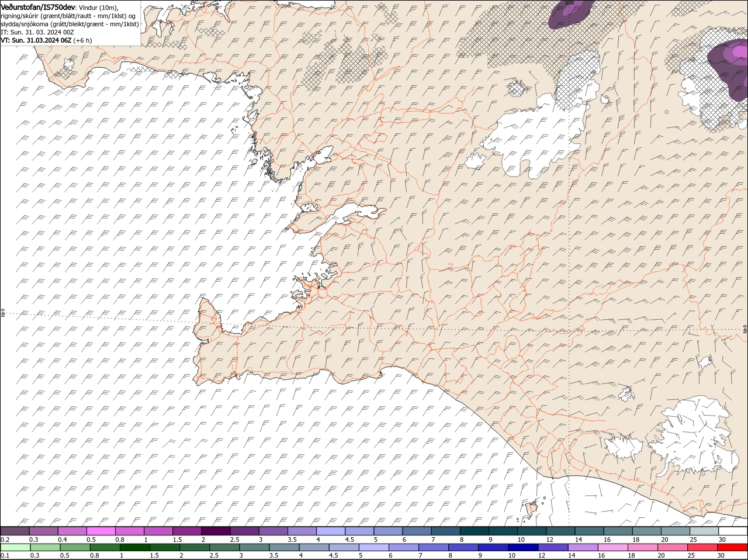
Task: Click the Eyjafjallajökull glacier west of Mýrdalsjökull
Action: (x=624, y=448)
